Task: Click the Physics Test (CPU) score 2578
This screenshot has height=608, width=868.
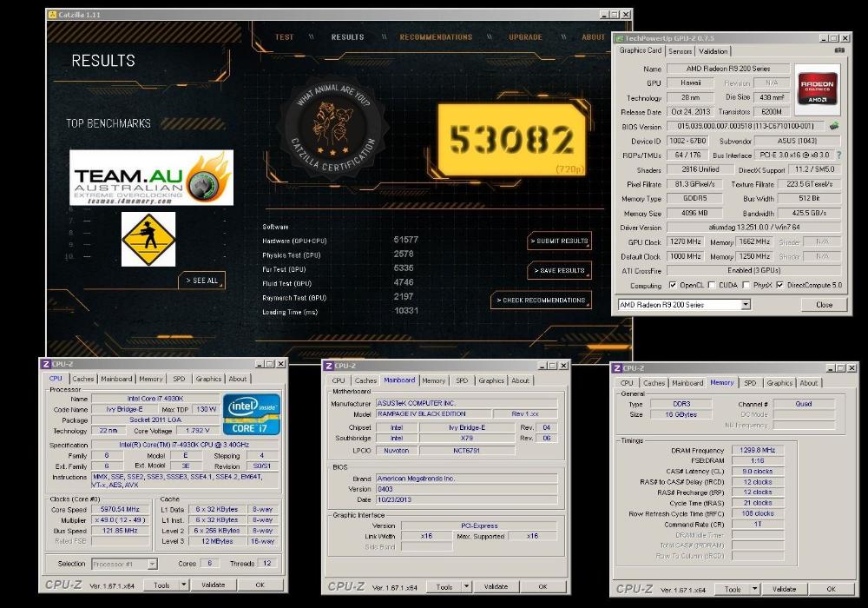Action: tap(404, 254)
